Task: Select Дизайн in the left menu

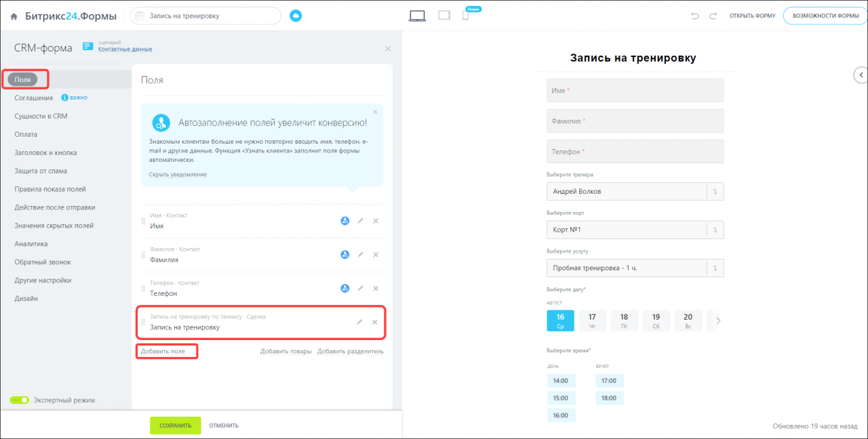Action: coord(26,299)
